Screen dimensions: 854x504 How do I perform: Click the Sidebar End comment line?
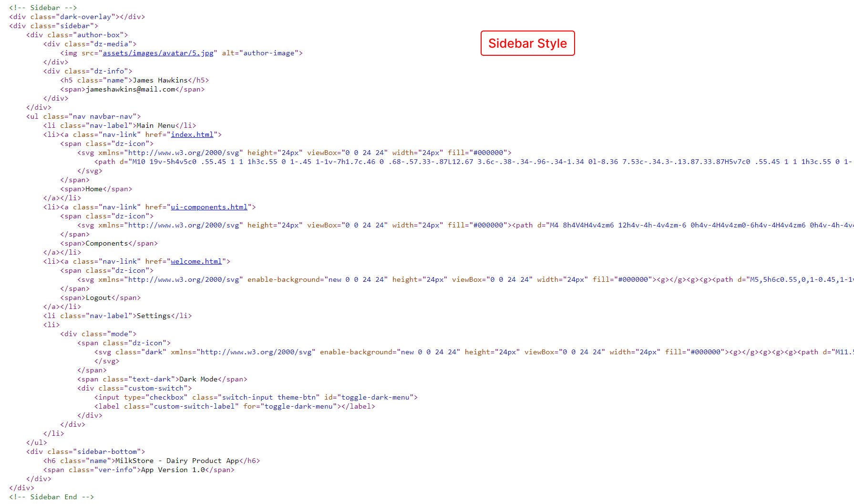[x=51, y=497]
